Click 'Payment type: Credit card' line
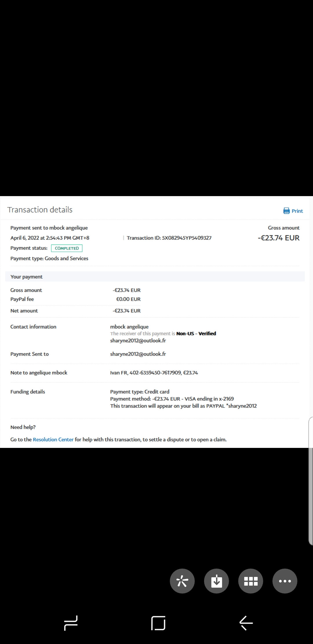This screenshot has width=313, height=644. tap(140, 392)
